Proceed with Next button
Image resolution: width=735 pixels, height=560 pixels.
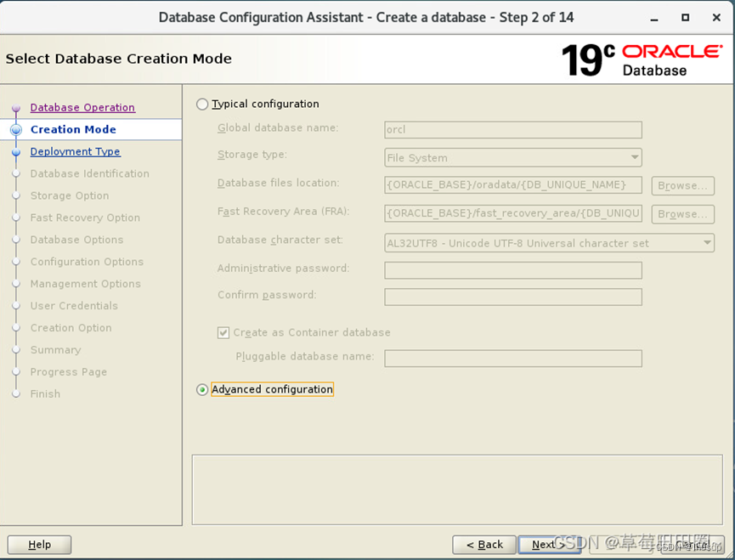click(x=550, y=545)
